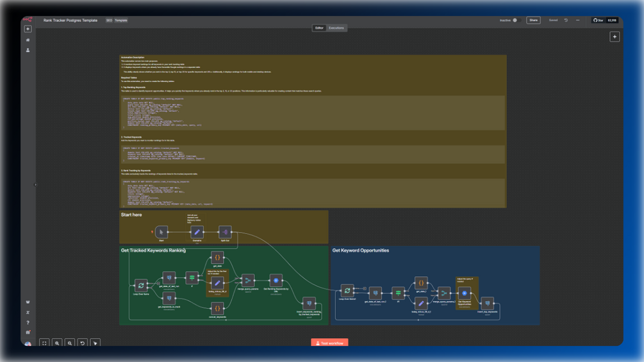Click the zoom out canvas button
The width and height of the screenshot is (644, 362).
point(70,343)
